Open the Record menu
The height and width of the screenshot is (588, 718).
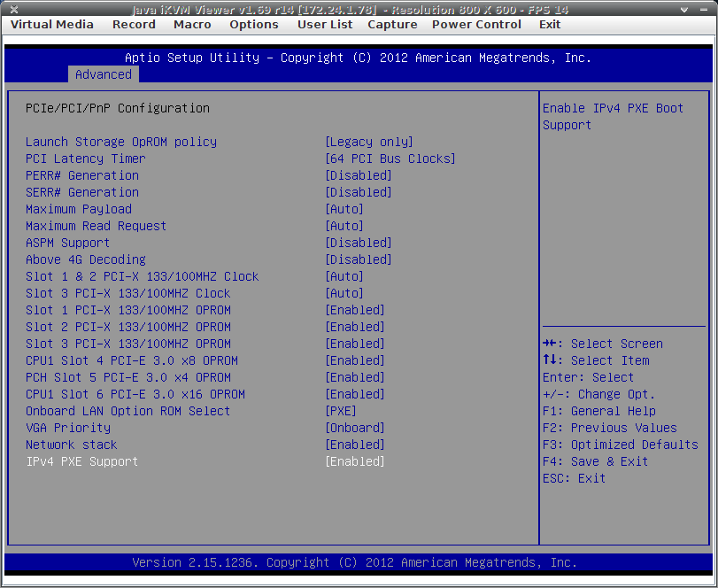[134, 24]
